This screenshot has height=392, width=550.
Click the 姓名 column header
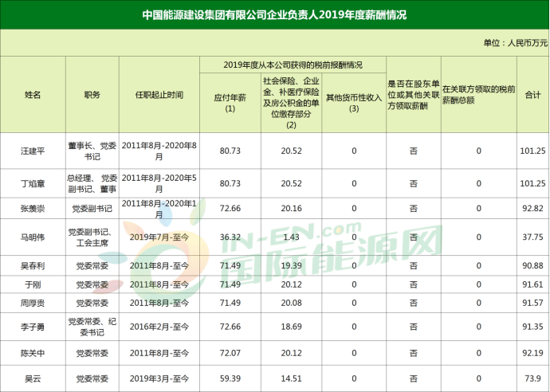tap(33, 95)
